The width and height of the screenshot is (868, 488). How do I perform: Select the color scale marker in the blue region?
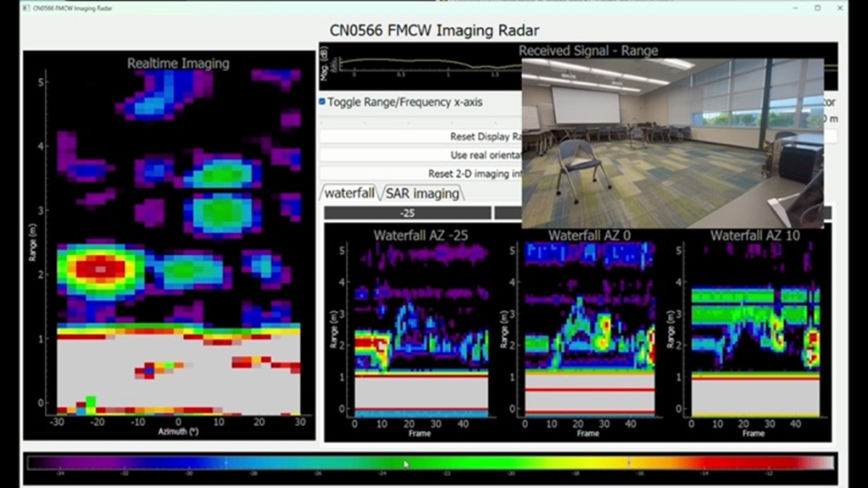(x=225, y=463)
